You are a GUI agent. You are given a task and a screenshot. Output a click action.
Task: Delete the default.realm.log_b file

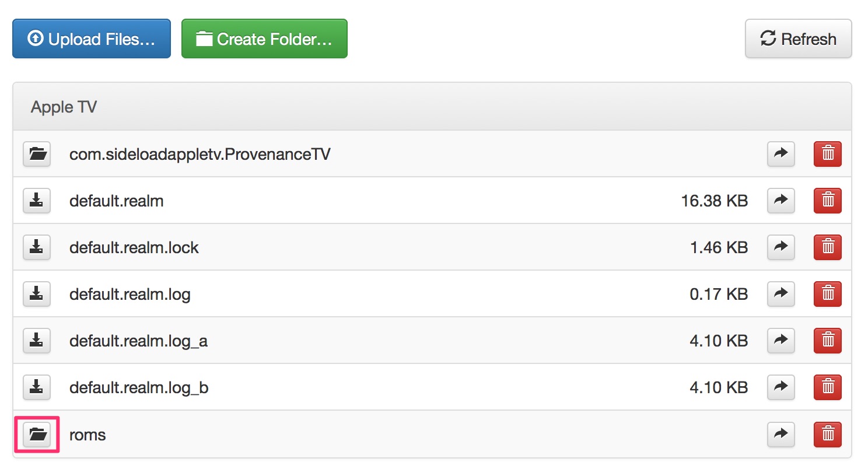click(827, 387)
